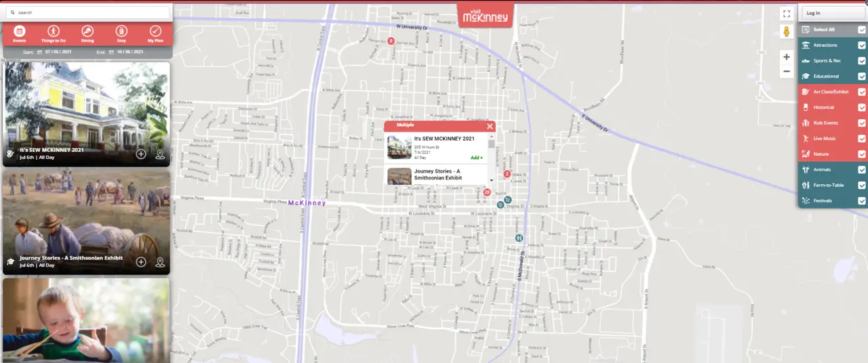Click the Street View pegman icon

[x=787, y=32]
